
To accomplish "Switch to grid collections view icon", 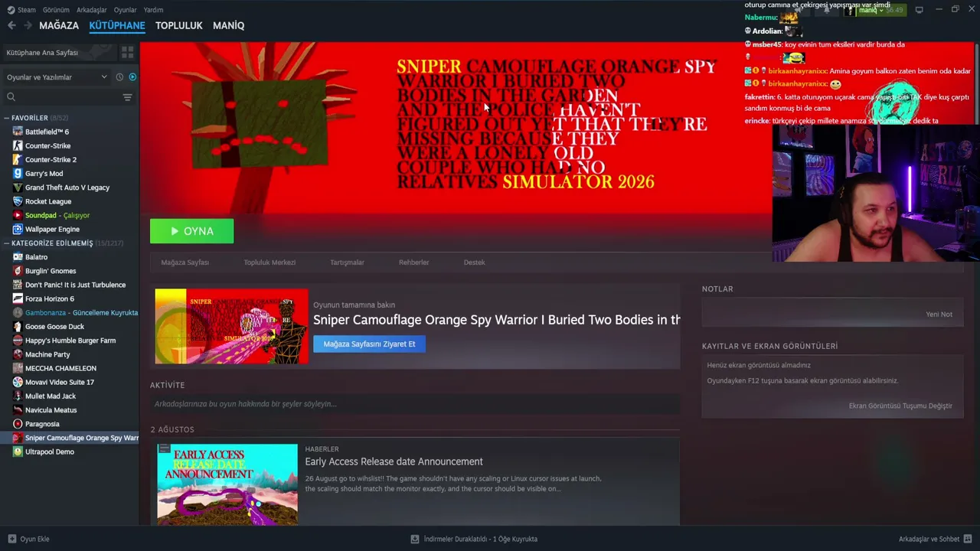I will (x=127, y=52).
